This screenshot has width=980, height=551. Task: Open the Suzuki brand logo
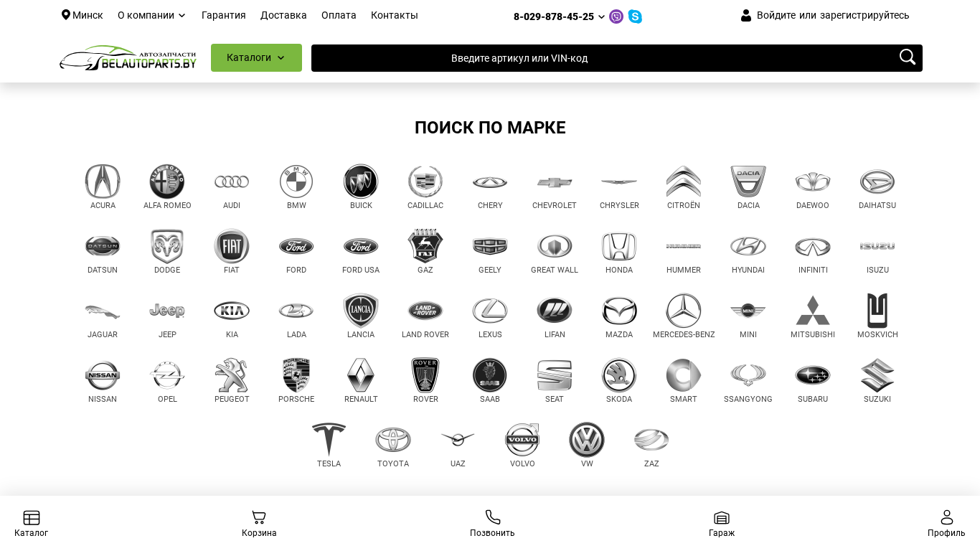pyautogui.click(x=877, y=375)
